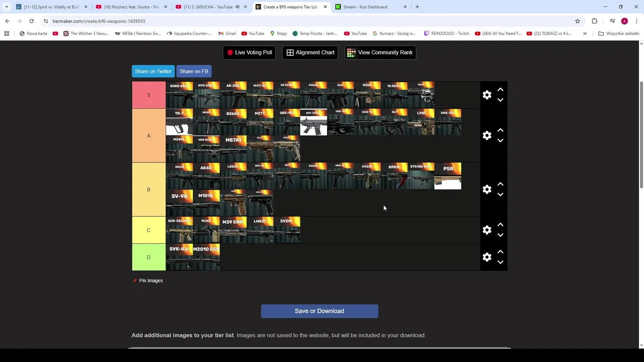Click the Pin Images link
This screenshot has height=362, width=644.
[x=148, y=281]
